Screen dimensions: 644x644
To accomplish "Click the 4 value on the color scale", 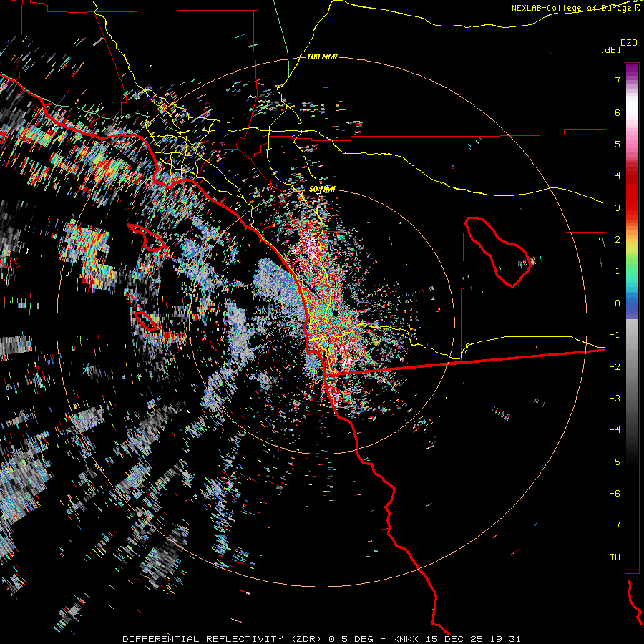I will tap(618, 176).
